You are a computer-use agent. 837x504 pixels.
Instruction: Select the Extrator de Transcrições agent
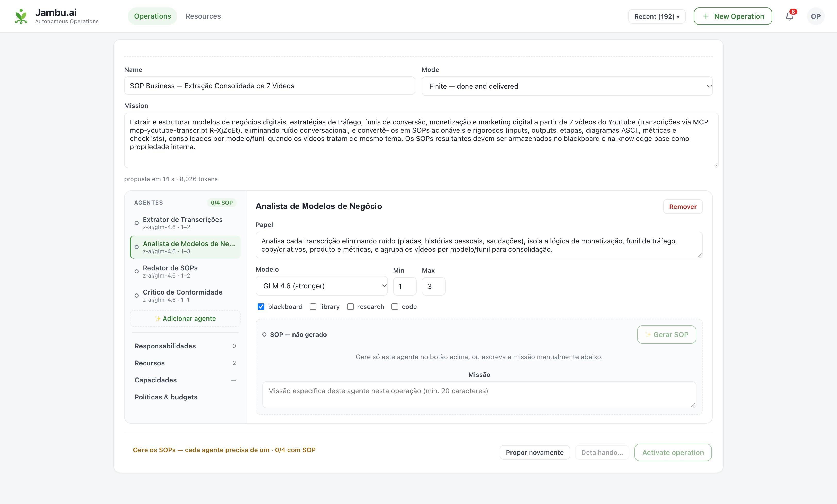click(185, 223)
